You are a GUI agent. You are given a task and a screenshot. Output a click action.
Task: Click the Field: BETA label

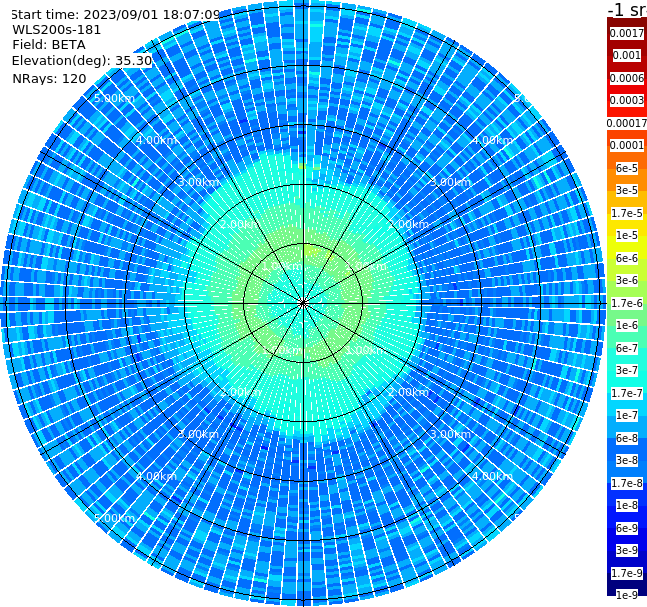(49, 45)
